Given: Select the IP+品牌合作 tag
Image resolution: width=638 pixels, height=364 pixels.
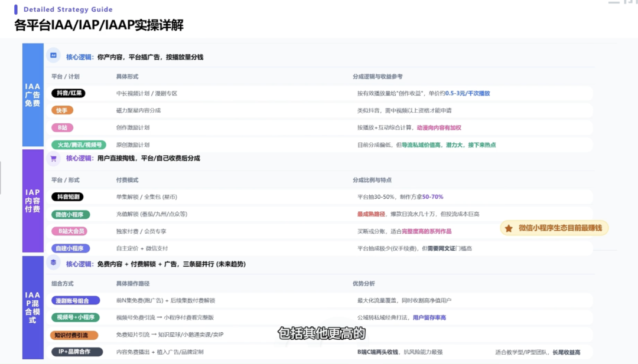Looking at the screenshot, I should click(x=77, y=352).
